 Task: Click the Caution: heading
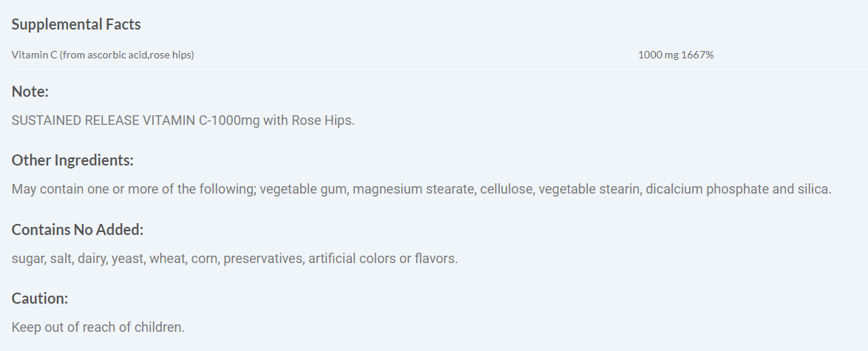pyautogui.click(x=40, y=299)
